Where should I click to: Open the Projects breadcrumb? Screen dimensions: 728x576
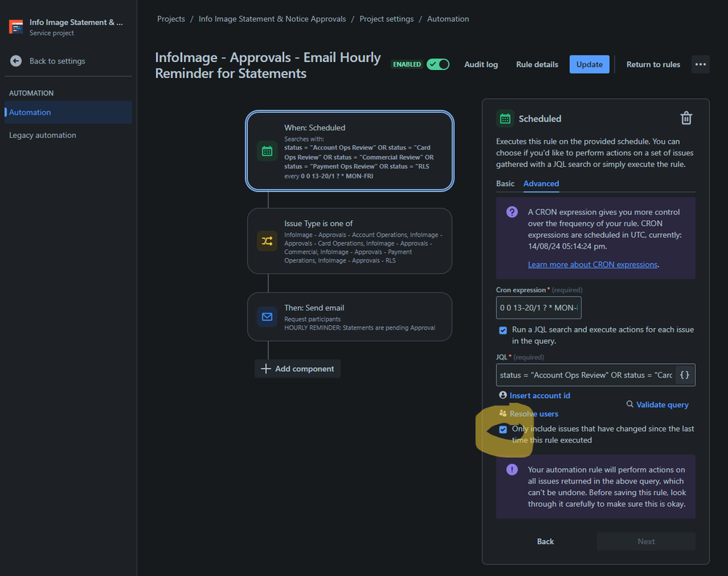pos(171,19)
